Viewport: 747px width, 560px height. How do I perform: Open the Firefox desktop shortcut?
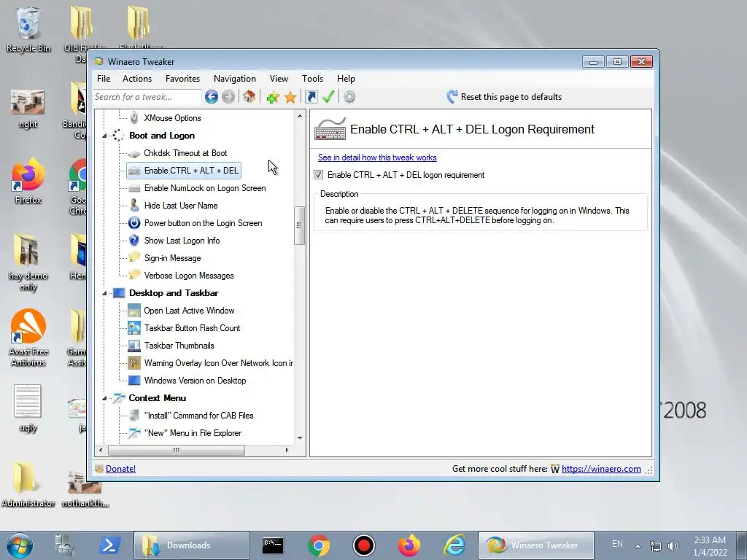click(x=28, y=181)
